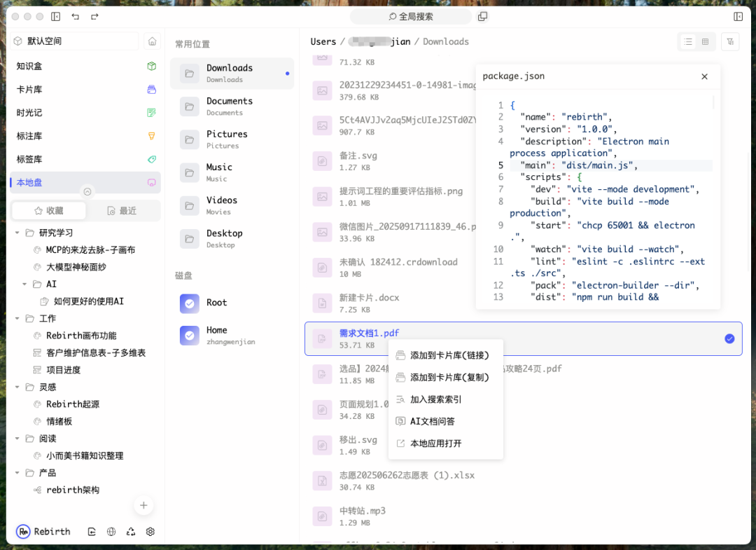The width and height of the screenshot is (756, 550).
Task: Close the package.json preview panel
Action: tap(704, 76)
